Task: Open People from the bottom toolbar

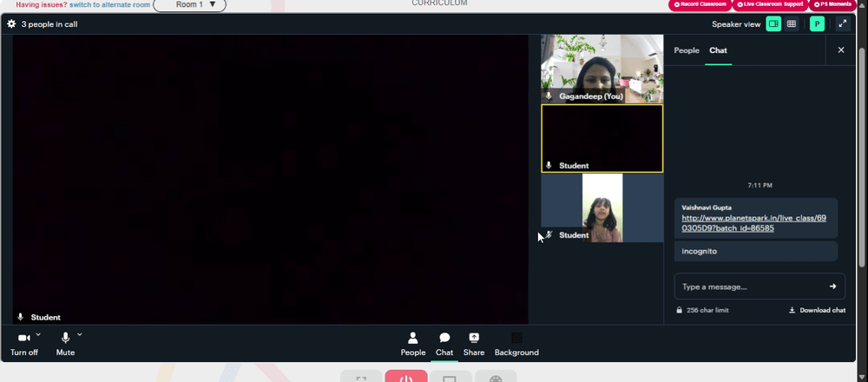Action: [413, 344]
